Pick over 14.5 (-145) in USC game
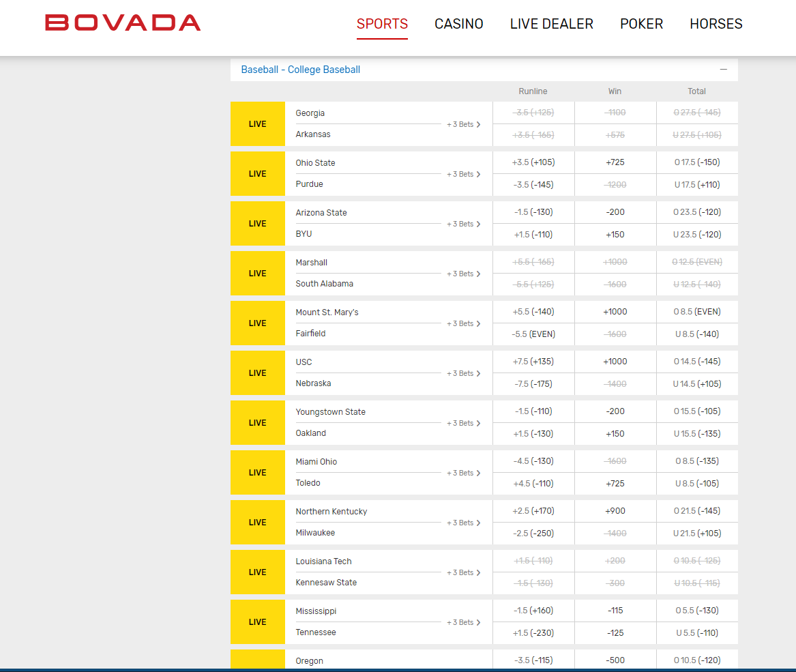The width and height of the screenshot is (796, 672). [x=697, y=362]
